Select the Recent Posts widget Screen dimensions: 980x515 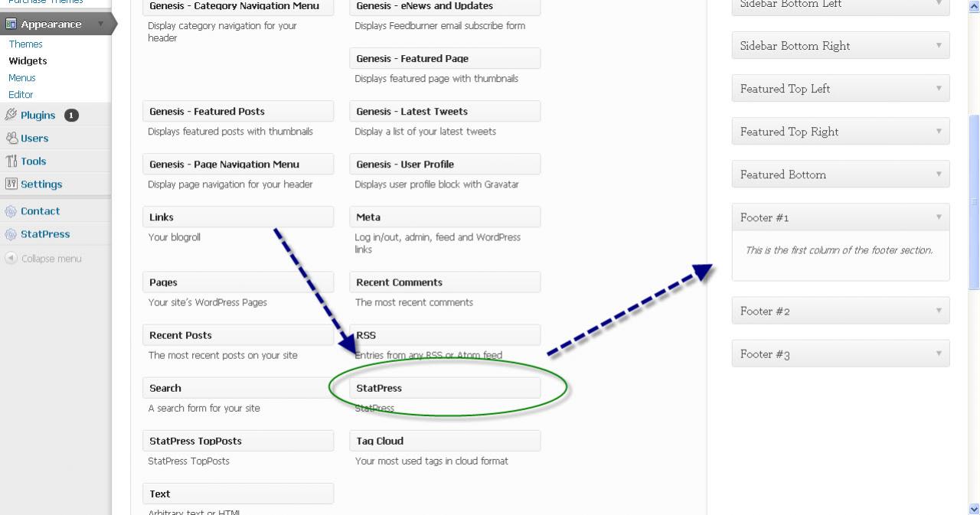click(x=238, y=334)
